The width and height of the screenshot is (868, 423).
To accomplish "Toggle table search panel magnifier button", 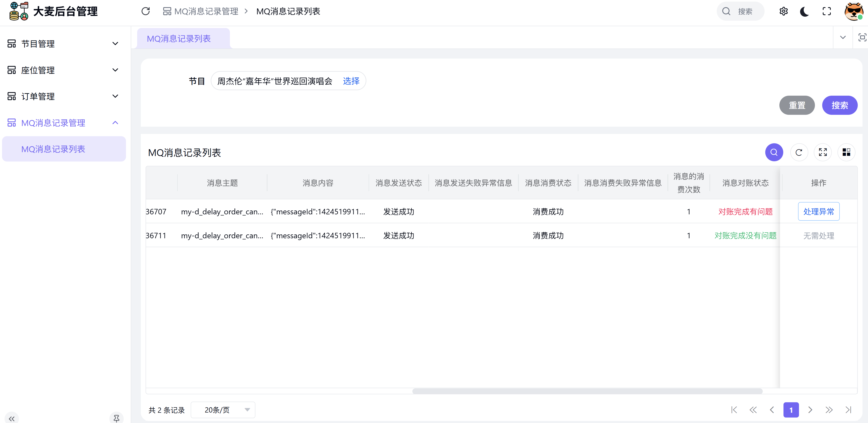I will click(x=774, y=153).
